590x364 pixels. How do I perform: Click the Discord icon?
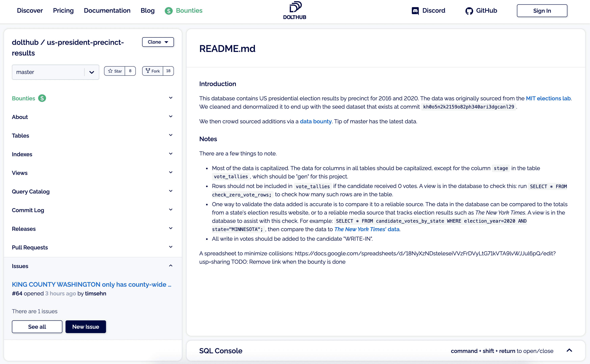click(x=415, y=11)
